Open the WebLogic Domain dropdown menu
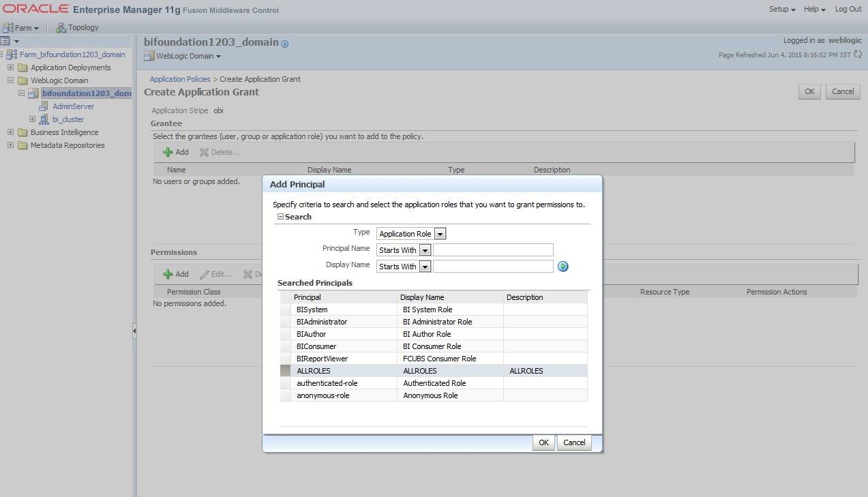Viewport: 868px width, 497px height. [x=183, y=56]
